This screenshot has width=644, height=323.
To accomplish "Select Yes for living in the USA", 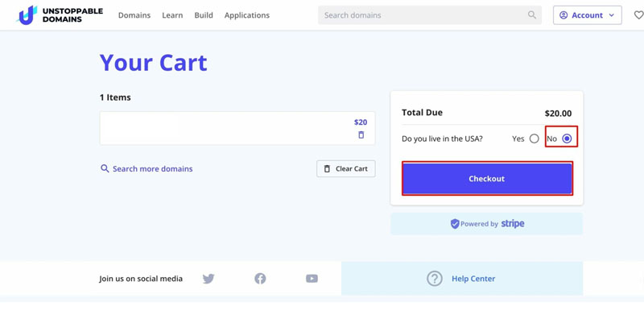I will (534, 139).
